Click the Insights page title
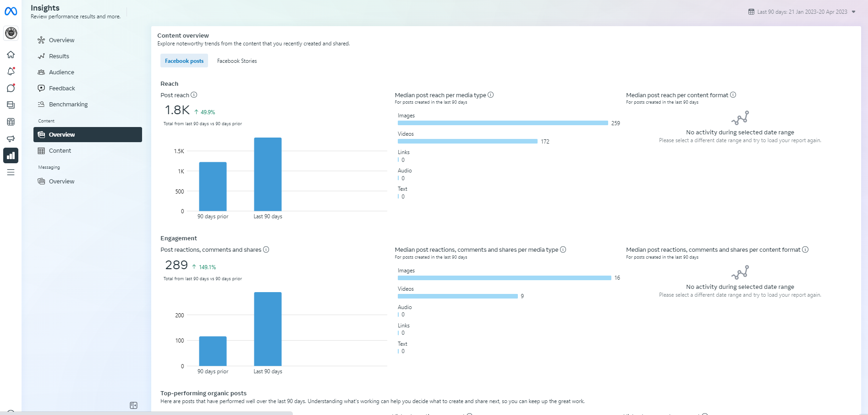 [x=45, y=8]
